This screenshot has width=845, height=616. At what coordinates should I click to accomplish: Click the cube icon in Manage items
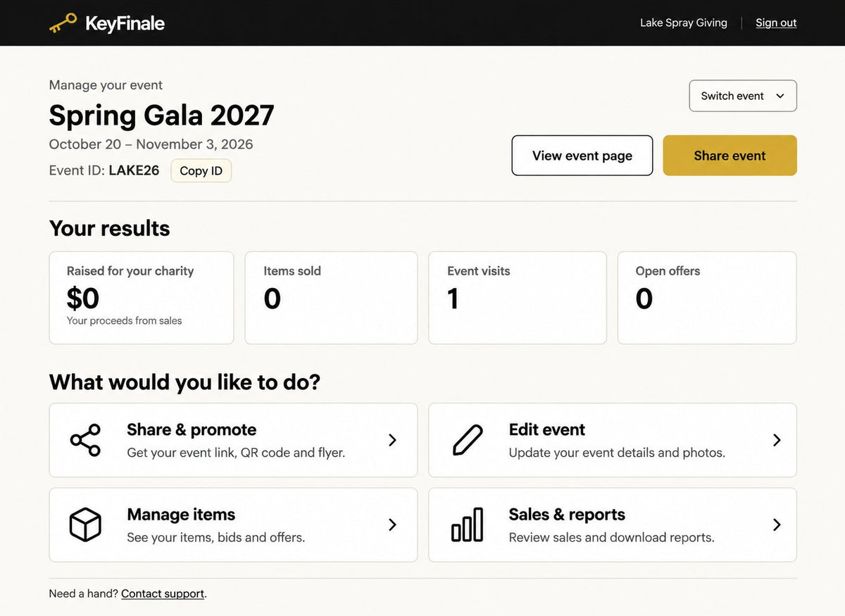coord(85,524)
